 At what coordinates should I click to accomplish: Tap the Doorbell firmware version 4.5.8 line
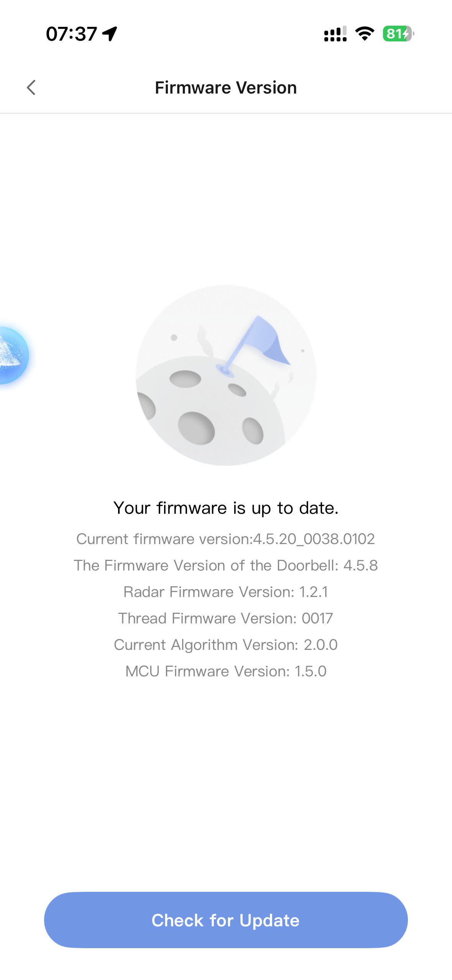[226, 566]
